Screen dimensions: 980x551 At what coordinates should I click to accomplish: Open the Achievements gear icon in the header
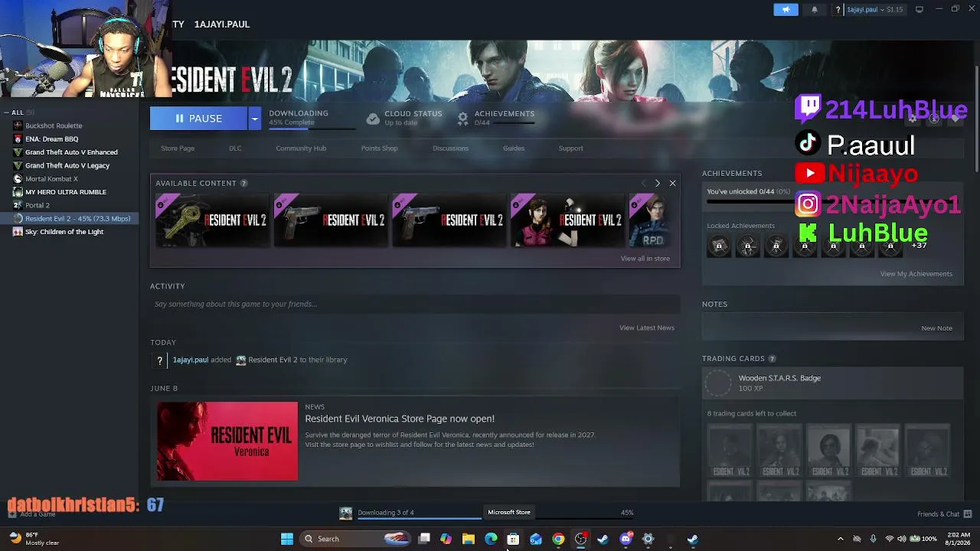point(462,118)
